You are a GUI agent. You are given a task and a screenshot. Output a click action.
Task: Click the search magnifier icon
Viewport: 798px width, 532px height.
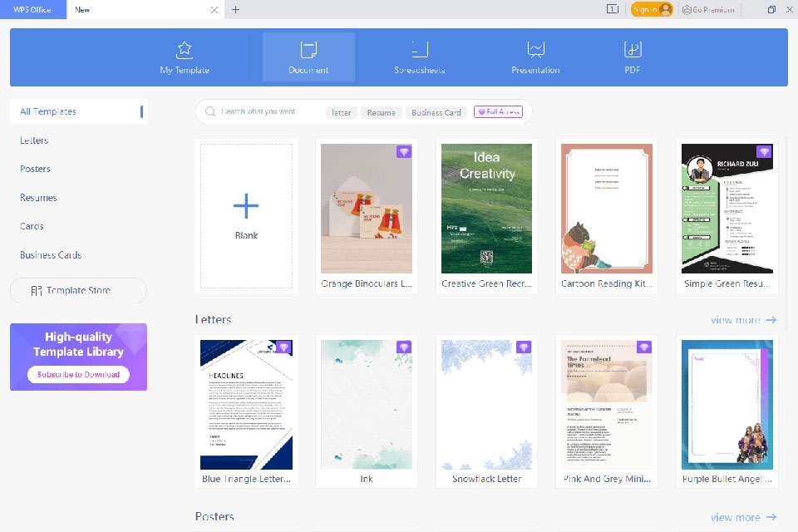point(209,111)
